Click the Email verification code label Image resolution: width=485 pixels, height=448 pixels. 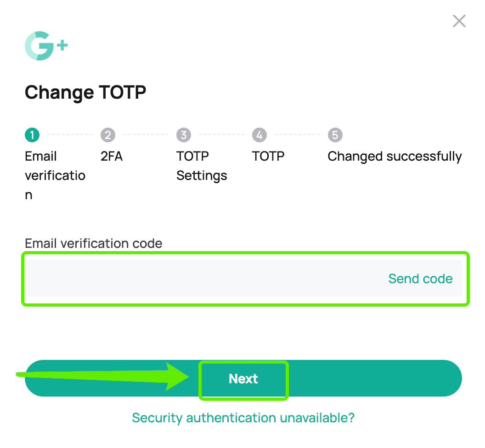(x=93, y=244)
